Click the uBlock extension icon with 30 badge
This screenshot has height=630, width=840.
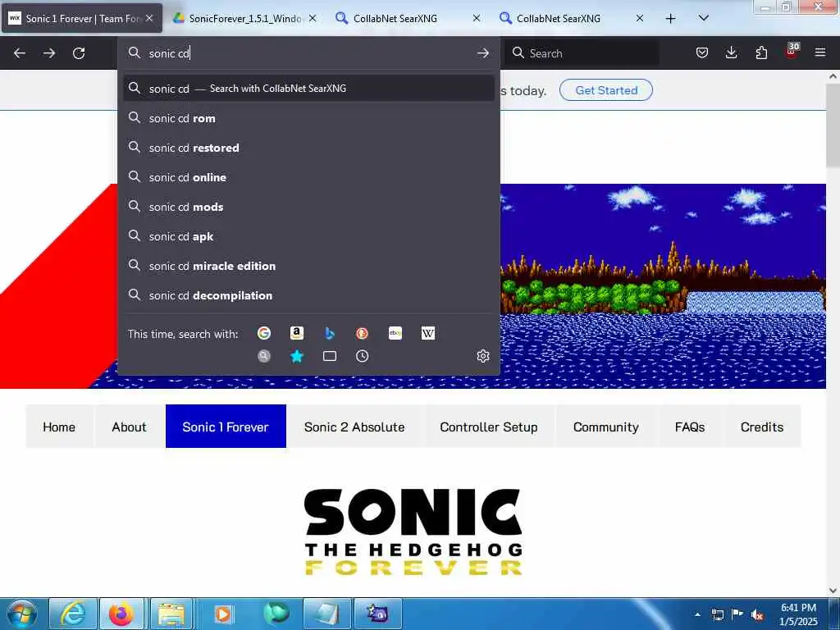coord(792,51)
